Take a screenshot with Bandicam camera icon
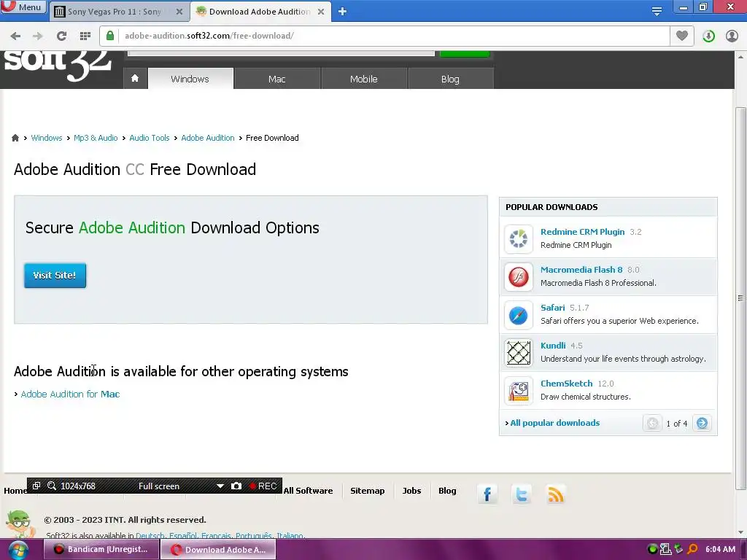Screen dimensions: 747x560 [236, 486]
